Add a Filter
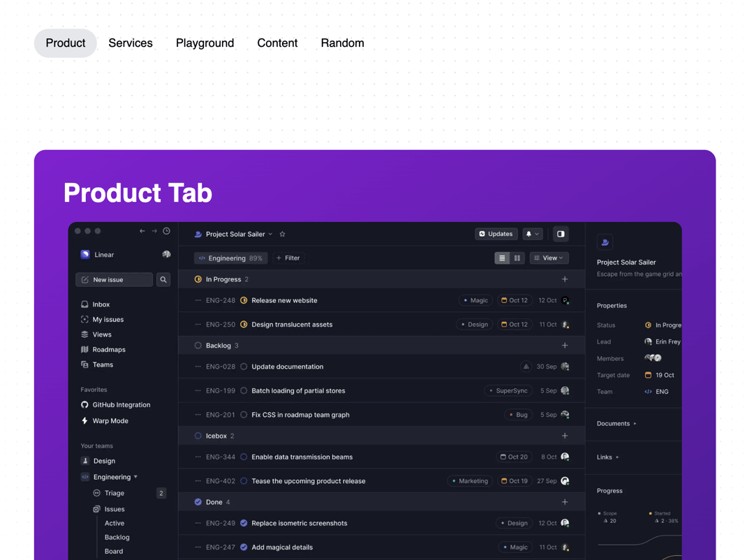Screen dimensions: 754x560 click(288, 258)
